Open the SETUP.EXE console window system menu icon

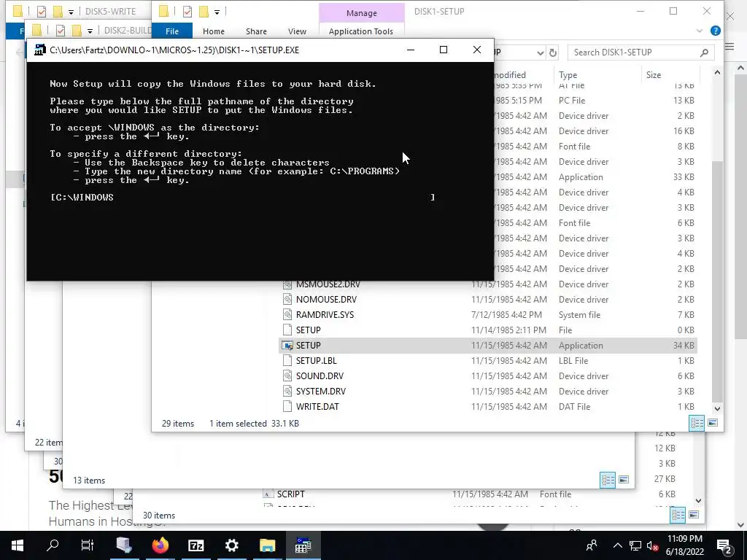tap(40, 50)
